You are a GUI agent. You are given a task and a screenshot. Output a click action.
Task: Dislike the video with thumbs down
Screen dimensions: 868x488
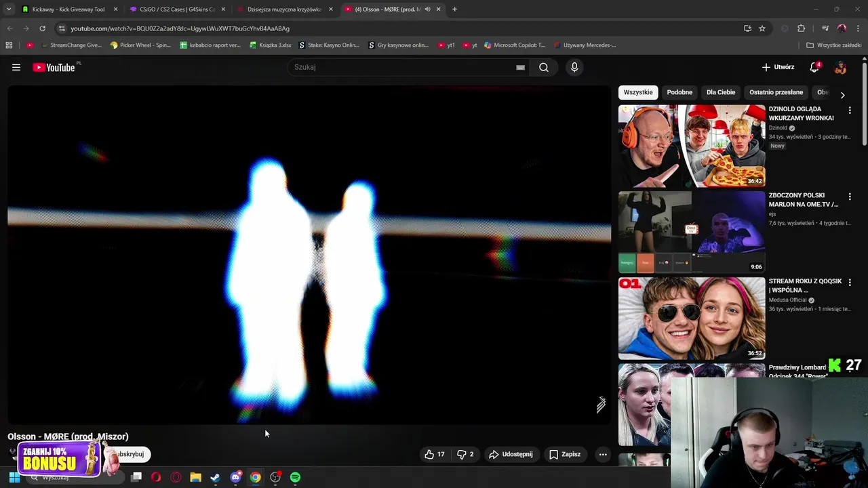465,454
